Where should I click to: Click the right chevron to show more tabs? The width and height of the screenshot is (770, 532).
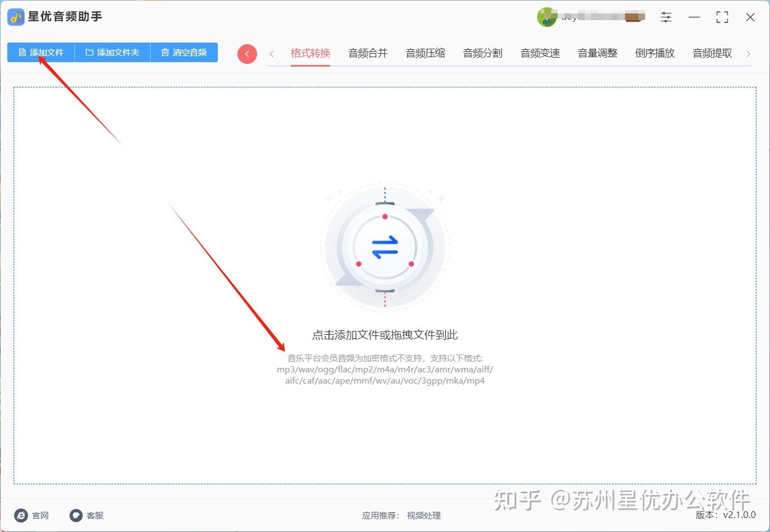coord(749,53)
